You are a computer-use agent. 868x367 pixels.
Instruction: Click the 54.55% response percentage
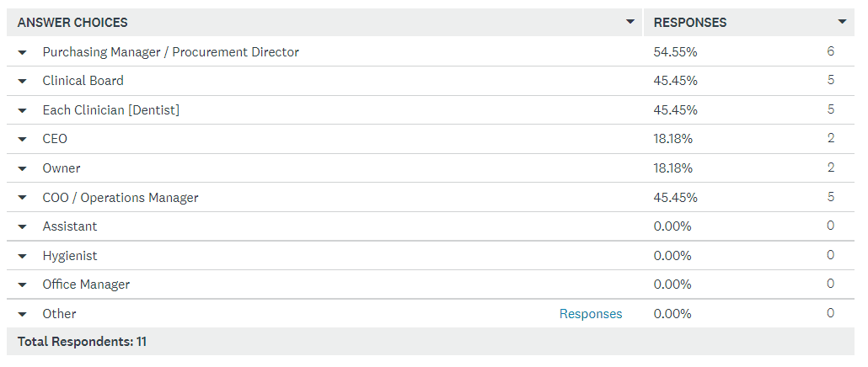click(675, 52)
